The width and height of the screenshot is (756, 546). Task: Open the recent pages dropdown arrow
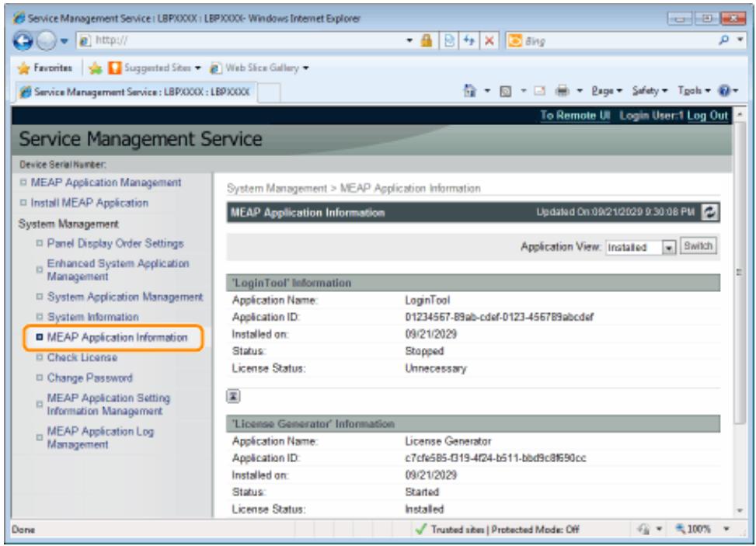click(x=64, y=41)
